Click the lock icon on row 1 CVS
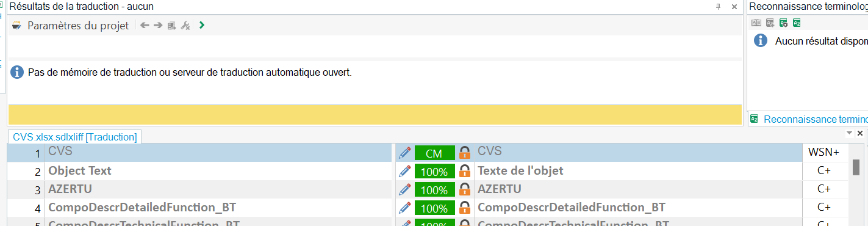This screenshot has height=226, width=868. coord(465,153)
